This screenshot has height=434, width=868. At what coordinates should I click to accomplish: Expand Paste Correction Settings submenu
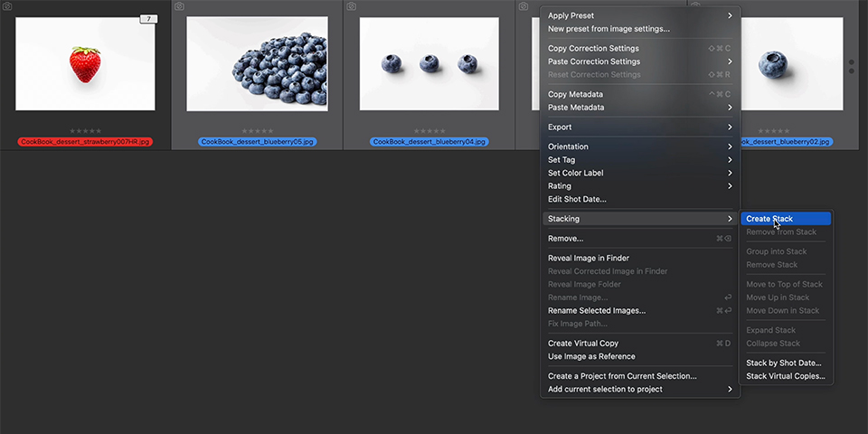(x=640, y=61)
